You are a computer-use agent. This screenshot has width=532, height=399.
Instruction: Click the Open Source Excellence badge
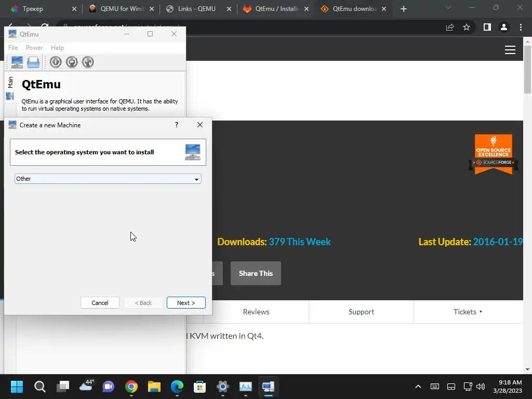pos(494,154)
